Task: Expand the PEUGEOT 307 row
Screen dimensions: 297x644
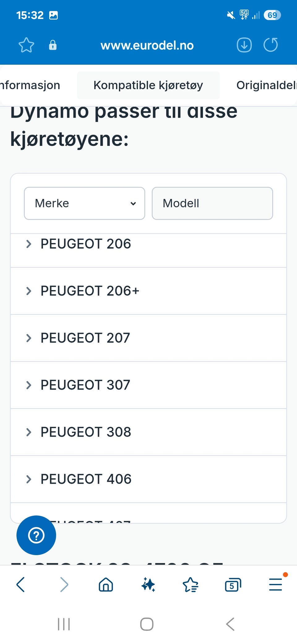Action: coord(85,385)
